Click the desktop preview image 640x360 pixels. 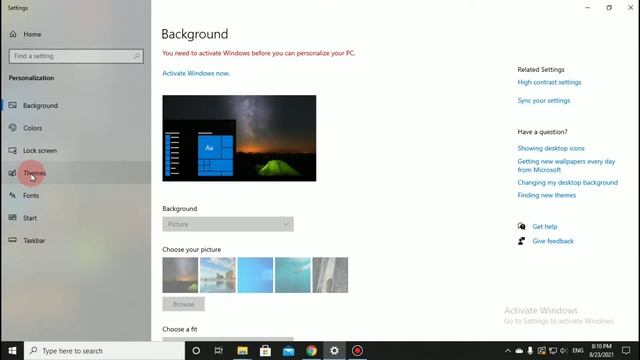pos(239,138)
